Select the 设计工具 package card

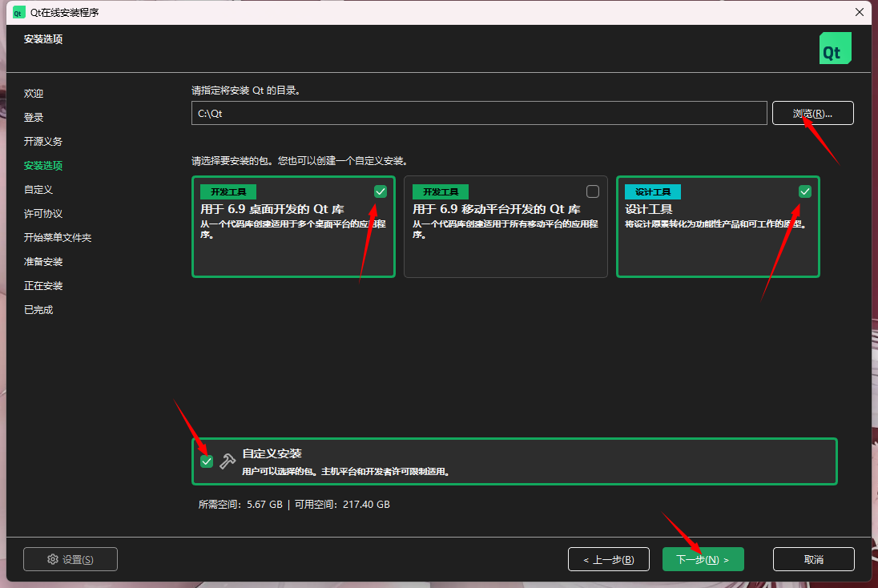pyautogui.click(x=718, y=227)
